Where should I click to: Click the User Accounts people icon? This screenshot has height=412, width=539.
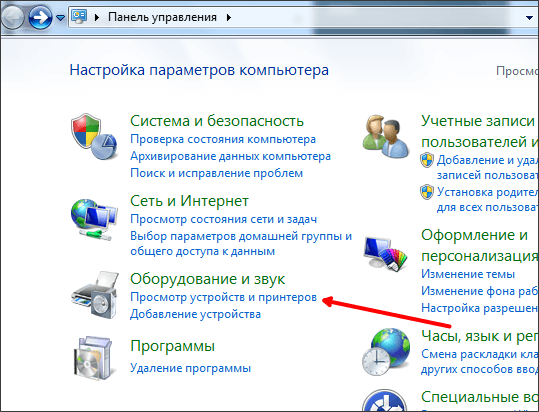pos(386,137)
